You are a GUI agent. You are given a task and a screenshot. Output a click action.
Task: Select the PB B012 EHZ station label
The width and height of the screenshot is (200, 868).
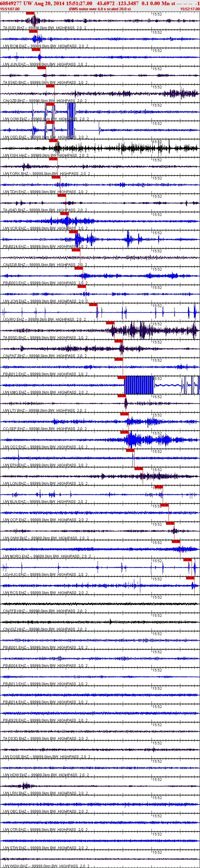tap(45, 374)
